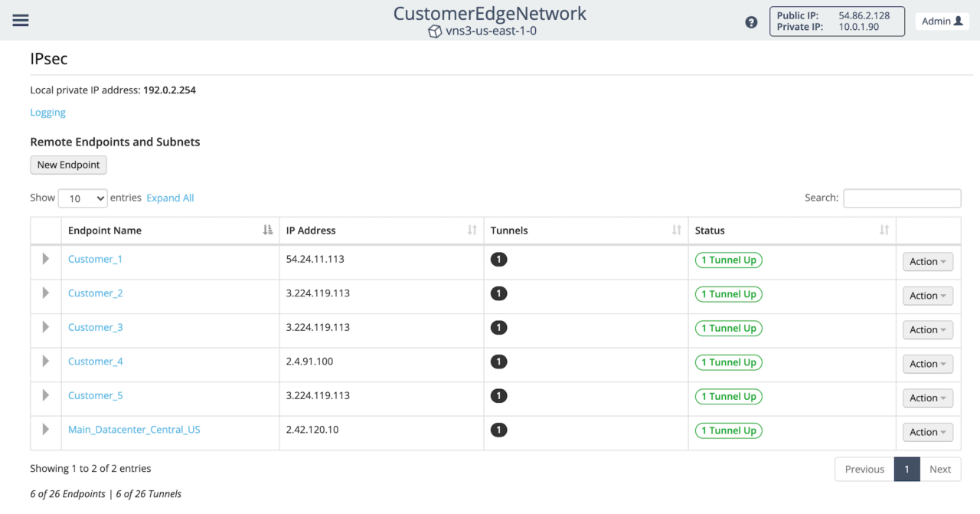Open the Logging page
Image resolution: width=980 pixels, height=514 pixels.
(x=47, y=112)
